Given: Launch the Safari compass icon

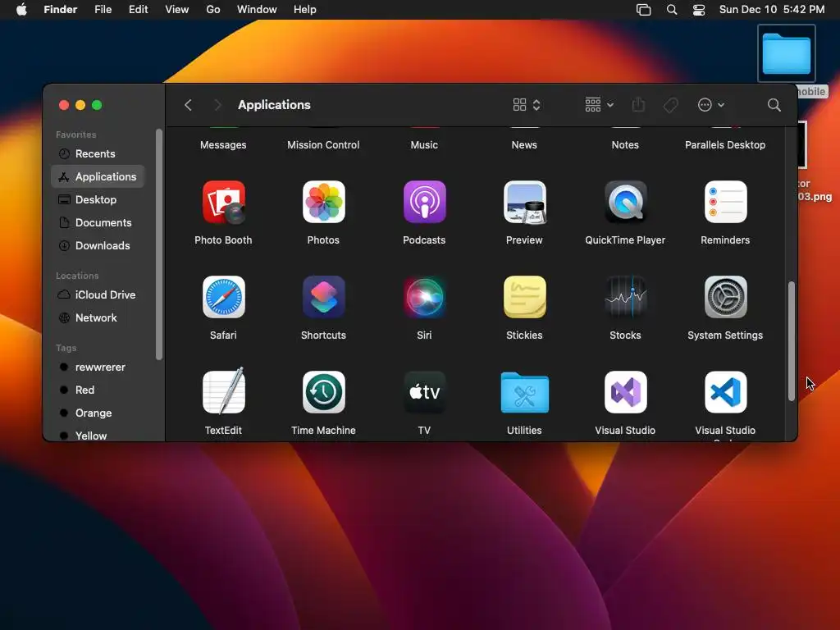Looking at the screenshot, I should (223, 297).
